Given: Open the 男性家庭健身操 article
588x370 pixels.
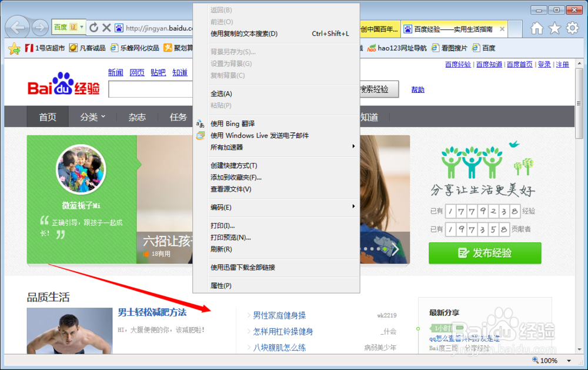Looking at the screenshot, I should [x=279, y=315].
